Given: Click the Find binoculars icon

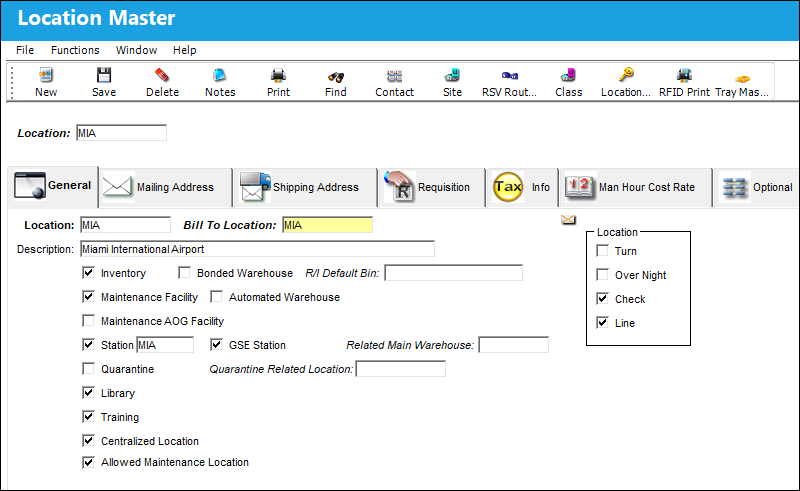Looking at the screenshot, I should point(336,77).
